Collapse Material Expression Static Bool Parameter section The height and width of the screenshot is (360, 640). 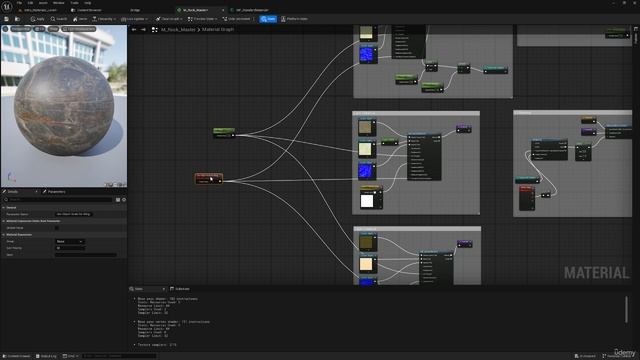(4, 221)
